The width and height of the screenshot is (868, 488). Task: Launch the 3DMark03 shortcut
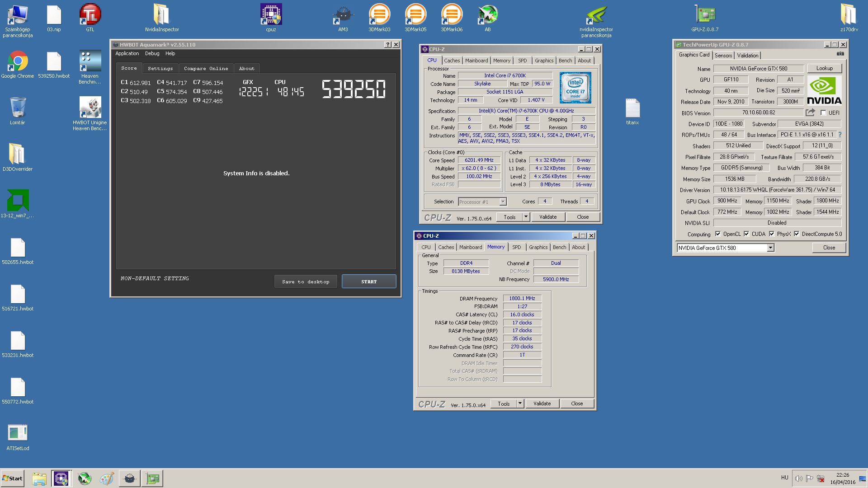coord(379,18)
